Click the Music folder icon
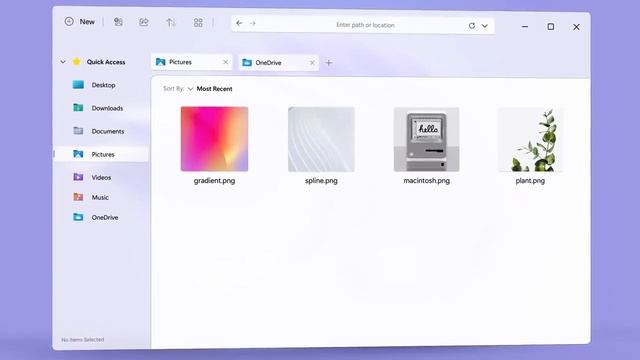The height and width of the screenshot is (360, 640). click(78, 197)
